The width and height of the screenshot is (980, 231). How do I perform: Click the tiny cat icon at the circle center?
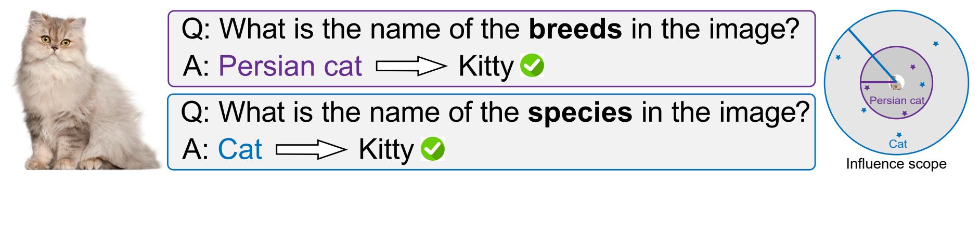click(895, 83)
